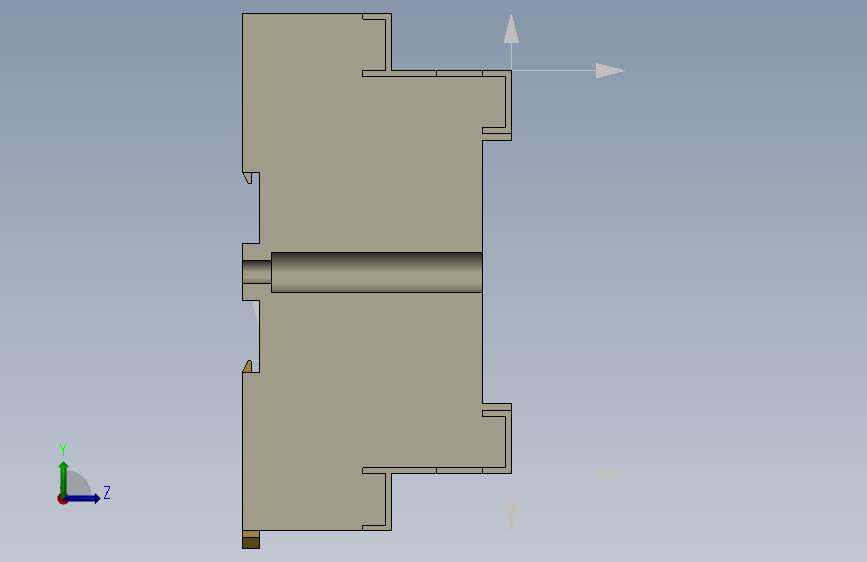
Task: Click the red X axis dot at triad origin
Action: [x=62, y=500]
